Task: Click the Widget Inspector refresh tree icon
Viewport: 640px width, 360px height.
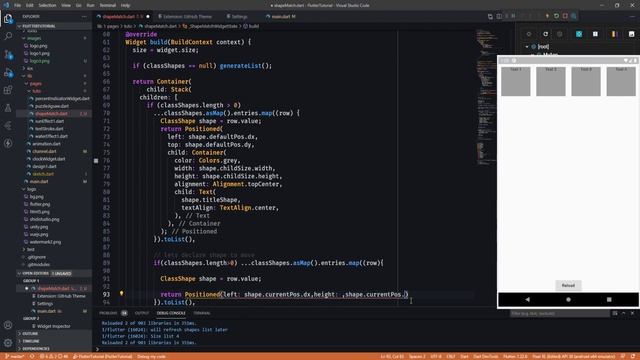Action: click(545, 34)
